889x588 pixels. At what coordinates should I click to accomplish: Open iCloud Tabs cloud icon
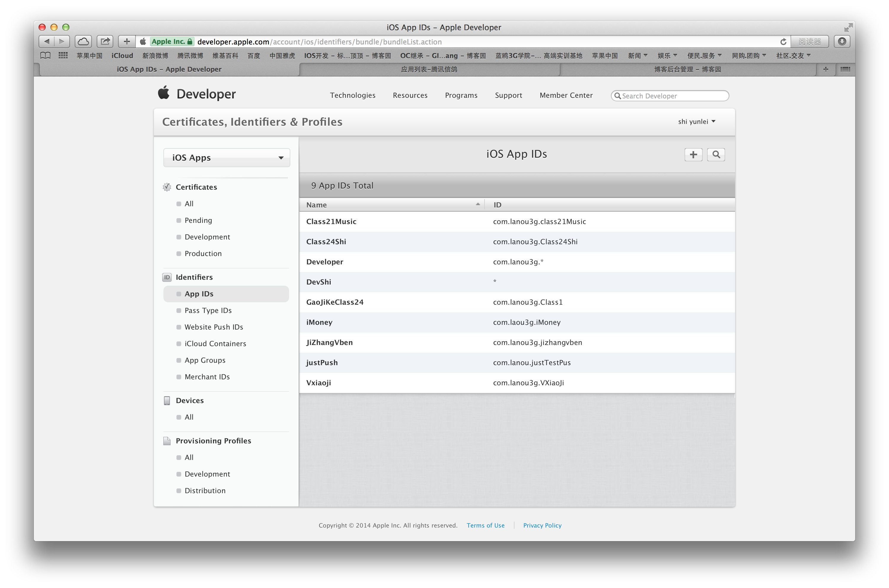tap(83, 41)
